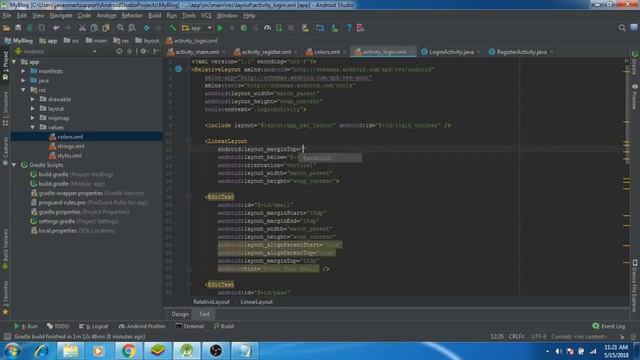Click scroll-from-source target icon in Project panel
The height and width of the screenshot is (360, 640).
click(119, 52)
